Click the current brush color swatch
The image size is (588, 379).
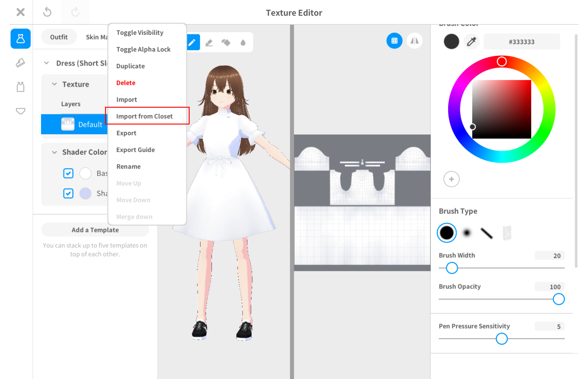(451, 42)
